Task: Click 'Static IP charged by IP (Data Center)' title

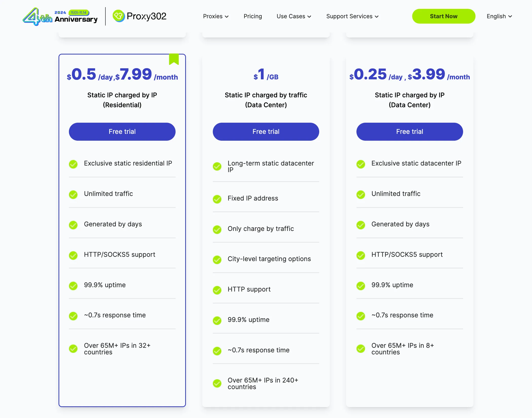Action: click(410, 100)
